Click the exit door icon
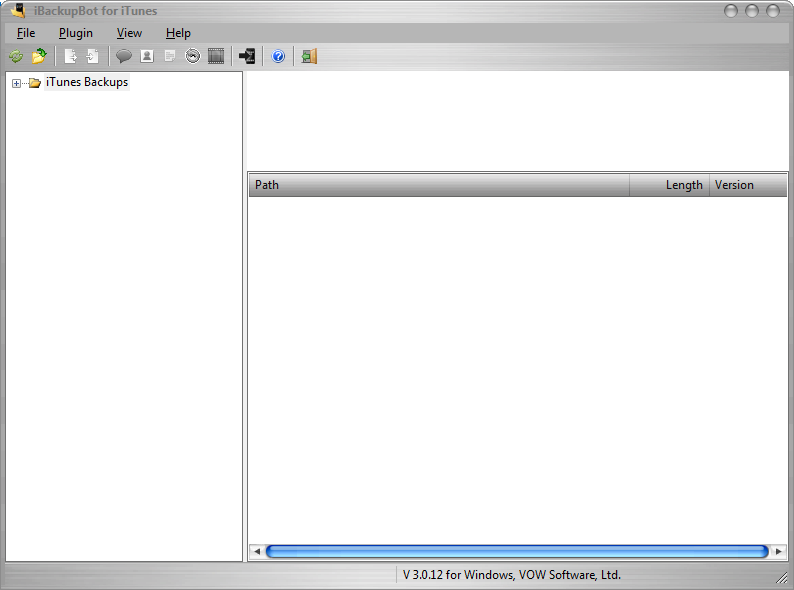Image resolution: width=794 pixels, height=590 pixels. [309, 56]
